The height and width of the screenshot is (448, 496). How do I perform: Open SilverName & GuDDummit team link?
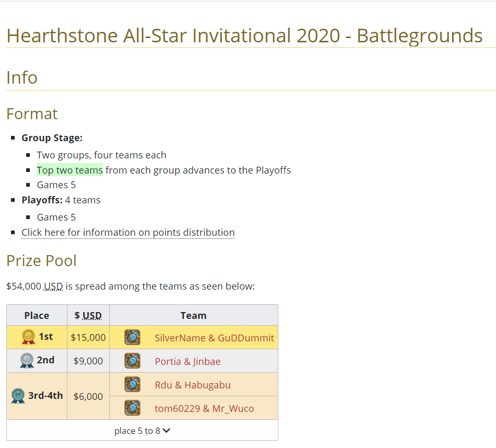pyautogui.click(x=214, y=338)
